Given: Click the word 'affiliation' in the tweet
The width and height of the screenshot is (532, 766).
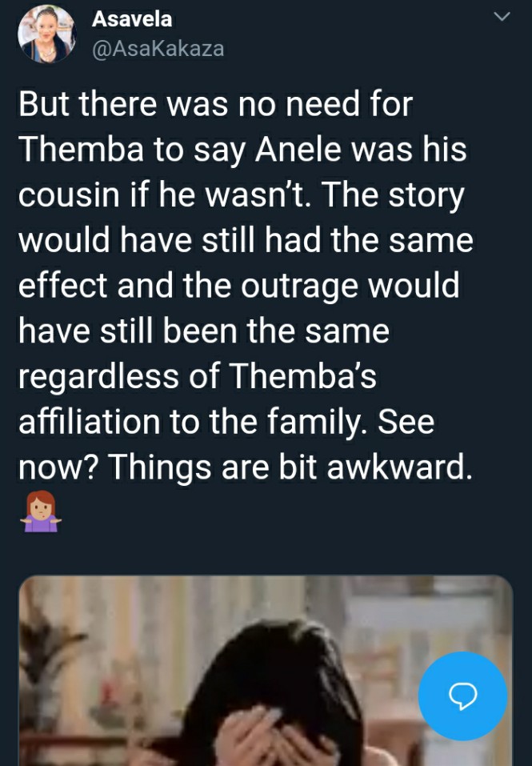Looking at the screenshot, I should pos(90,421).
